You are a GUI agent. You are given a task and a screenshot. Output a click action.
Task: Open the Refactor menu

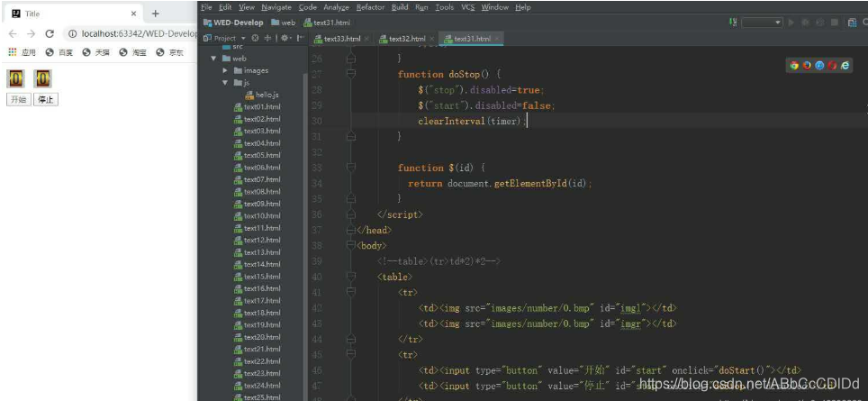(x=370, y=7)
